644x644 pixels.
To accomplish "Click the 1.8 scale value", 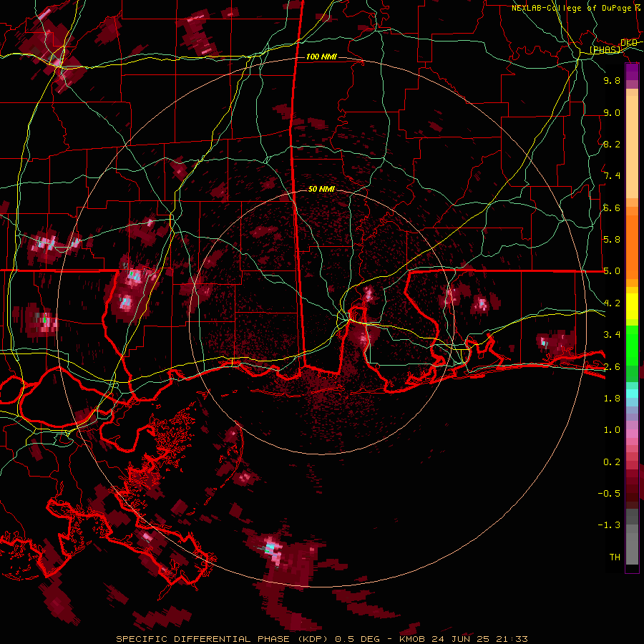I will pyautogui.click(x=612, y=398).
